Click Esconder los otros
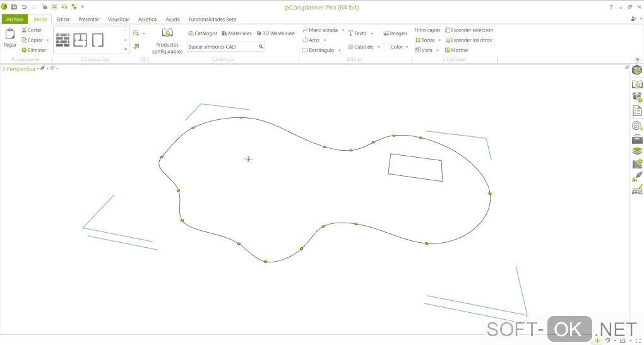Viewport: 644px width, 345px height. click(468, 40)
